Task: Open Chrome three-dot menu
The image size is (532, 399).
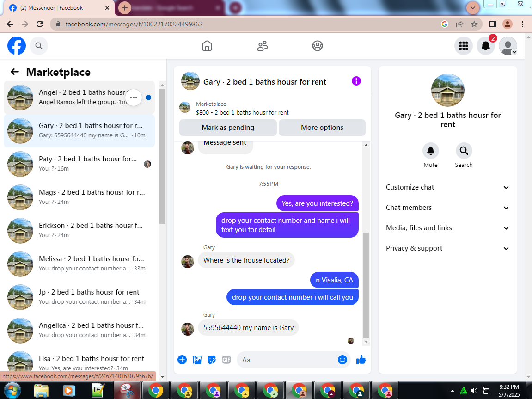Action: 522,24
